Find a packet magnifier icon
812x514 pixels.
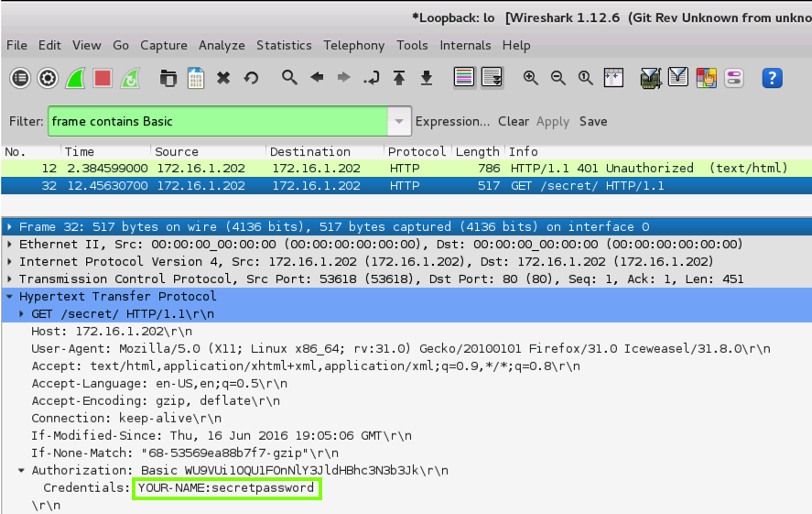[289, 78]
